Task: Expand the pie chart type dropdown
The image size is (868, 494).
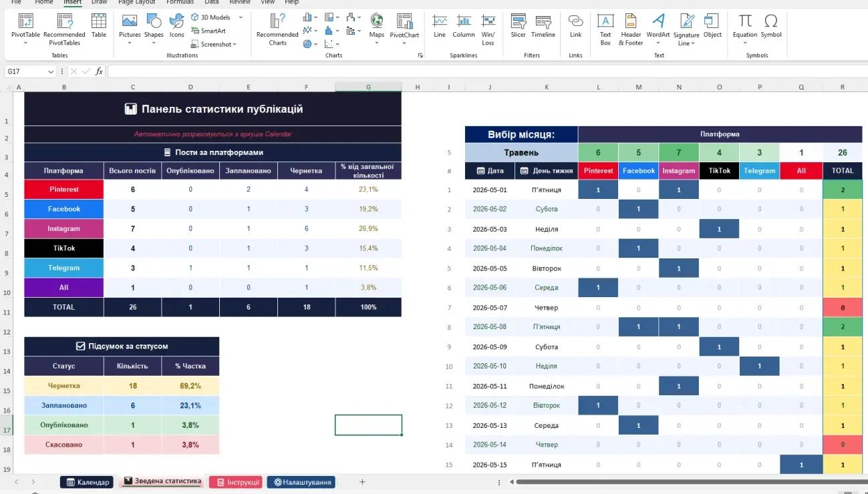Action: pos(315,44)
